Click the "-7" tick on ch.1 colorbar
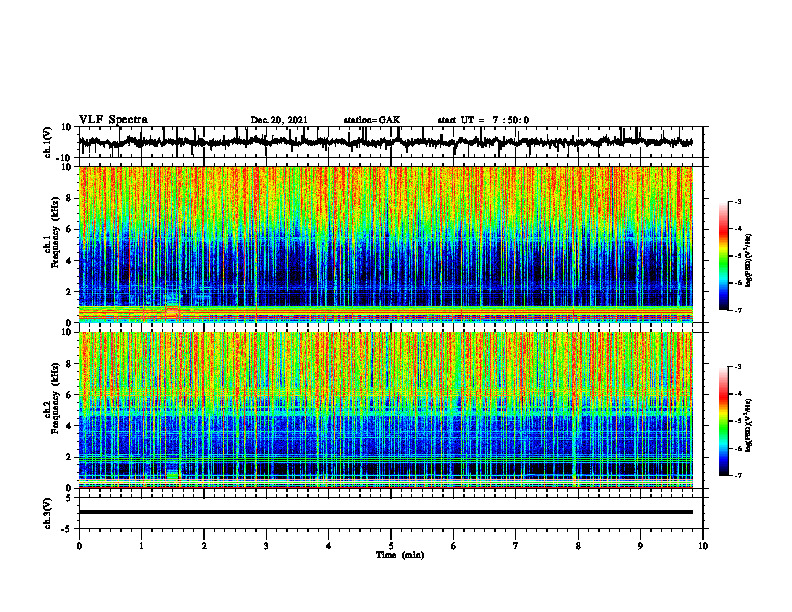The image size is (792, 612). (x=738, y=310)
